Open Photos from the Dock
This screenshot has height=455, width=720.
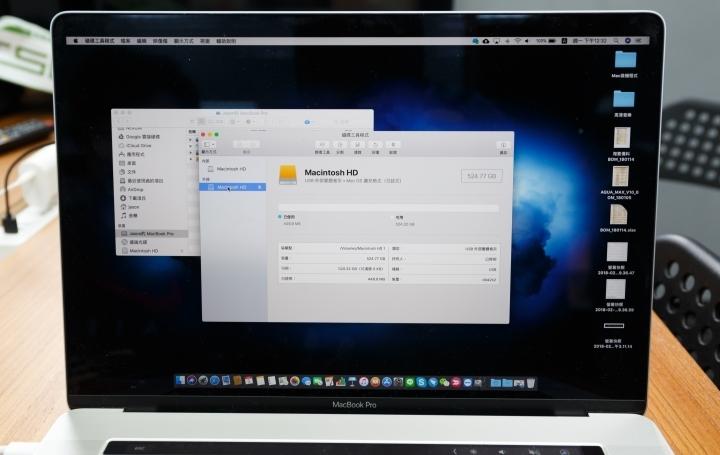[x=295, y=381]
